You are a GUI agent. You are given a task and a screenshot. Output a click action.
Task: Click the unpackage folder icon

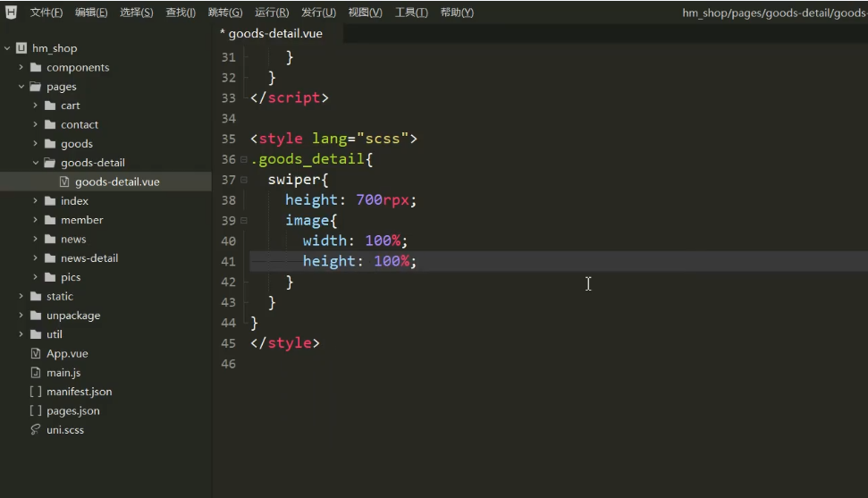(x=36, y=316)
